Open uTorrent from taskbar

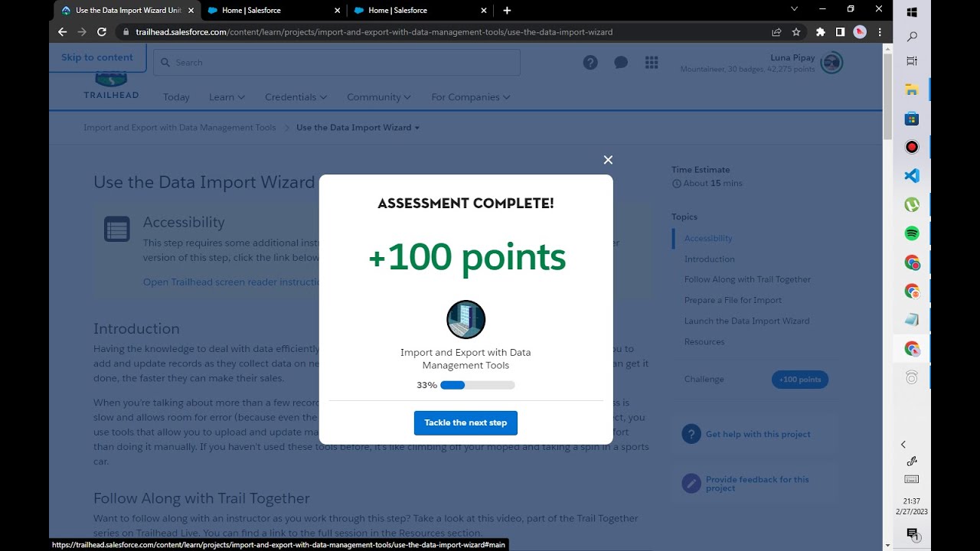click(912, 204)
